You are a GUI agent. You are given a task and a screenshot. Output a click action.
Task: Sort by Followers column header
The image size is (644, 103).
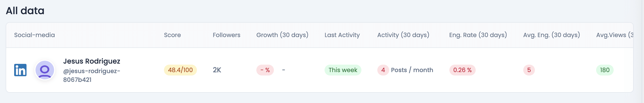click(226, 35)
